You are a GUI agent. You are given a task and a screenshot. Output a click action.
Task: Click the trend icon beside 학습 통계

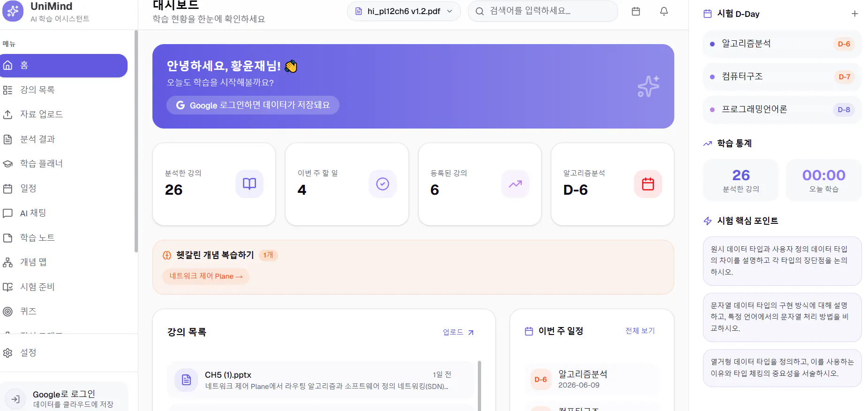coord(708,144)
